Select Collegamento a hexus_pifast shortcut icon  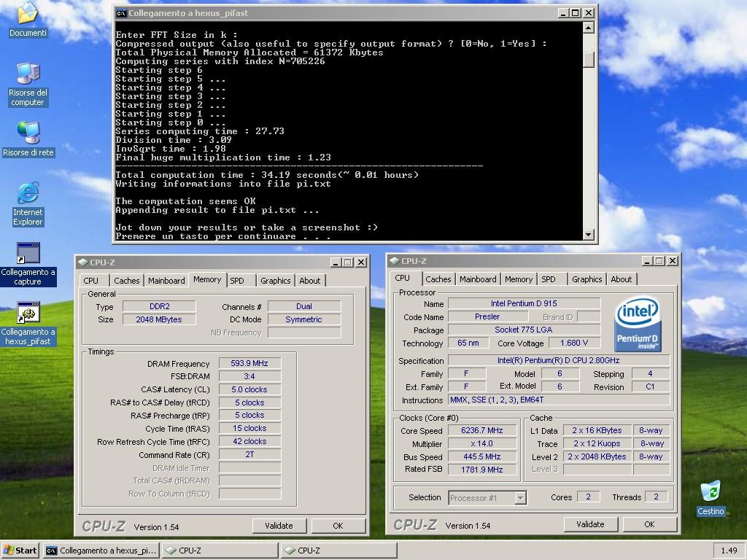(x=28, y=313)
